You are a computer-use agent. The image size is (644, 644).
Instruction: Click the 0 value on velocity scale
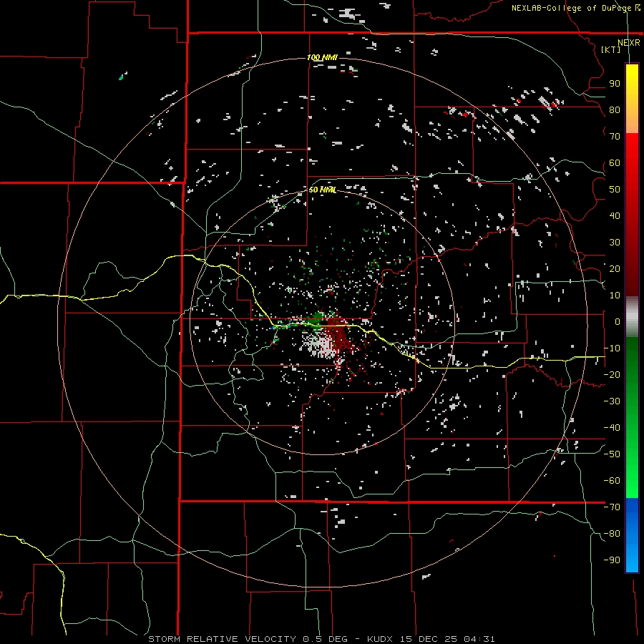618,321
